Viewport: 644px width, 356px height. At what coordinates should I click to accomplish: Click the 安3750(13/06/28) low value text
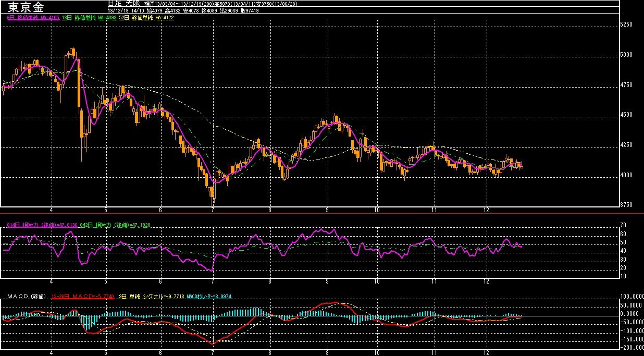[276, 4]
